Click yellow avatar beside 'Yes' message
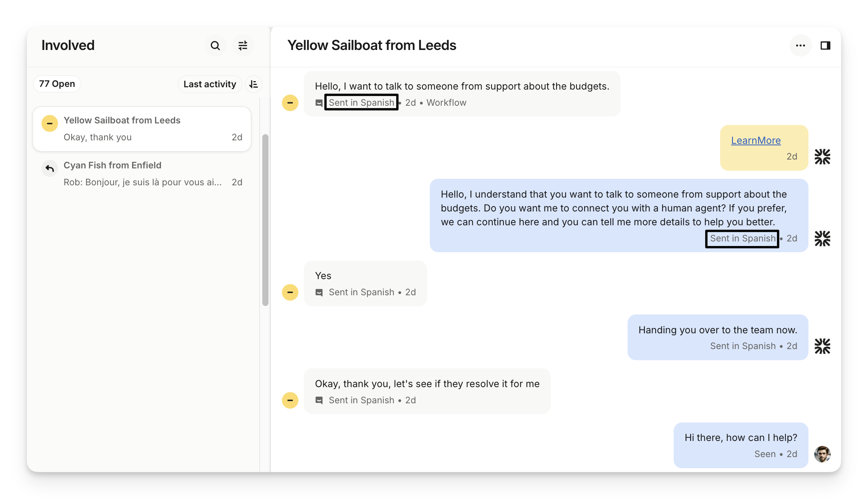The height and width of the screenshot is (499, 868). 290,293
